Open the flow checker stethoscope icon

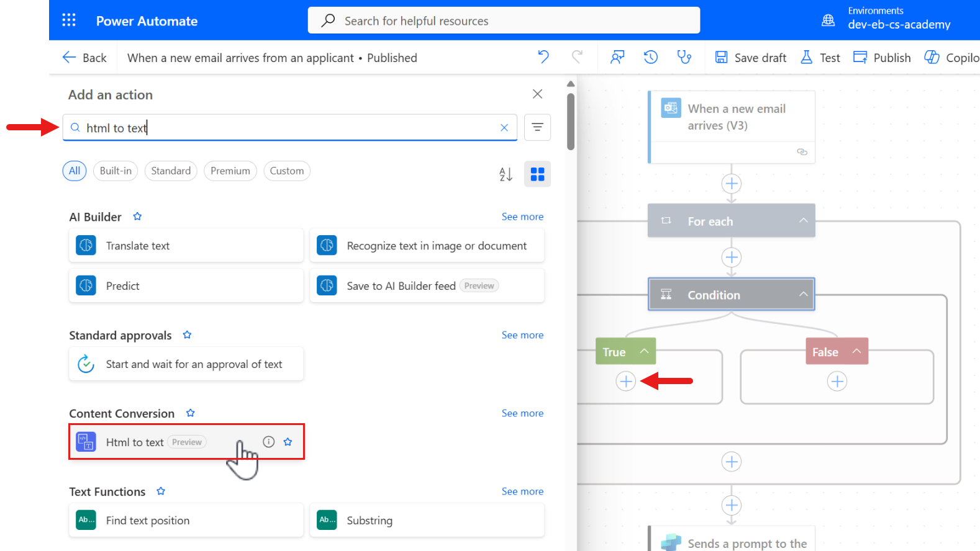coord(684,57)
